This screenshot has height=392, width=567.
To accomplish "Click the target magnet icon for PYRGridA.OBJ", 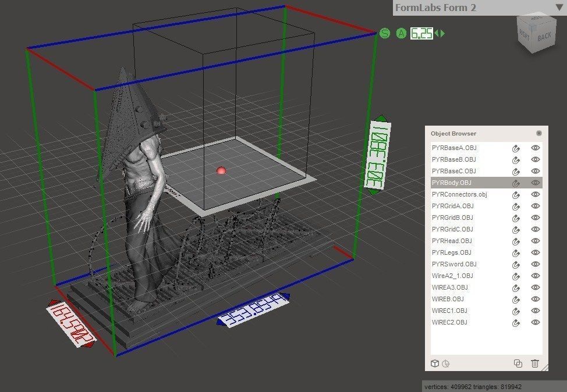I will 516,206.
